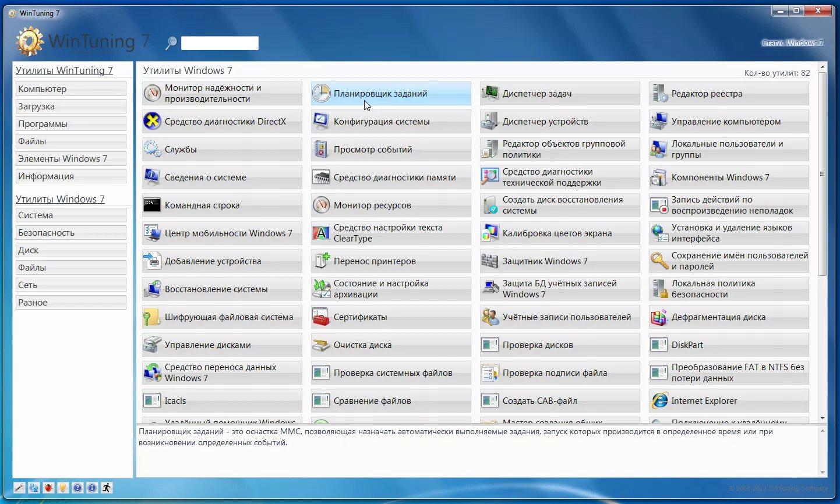This screenshot has height=504, width=840.
Task: Click the Редактор реестра icon
Action: pyautogui.click(x=659, y=93)
